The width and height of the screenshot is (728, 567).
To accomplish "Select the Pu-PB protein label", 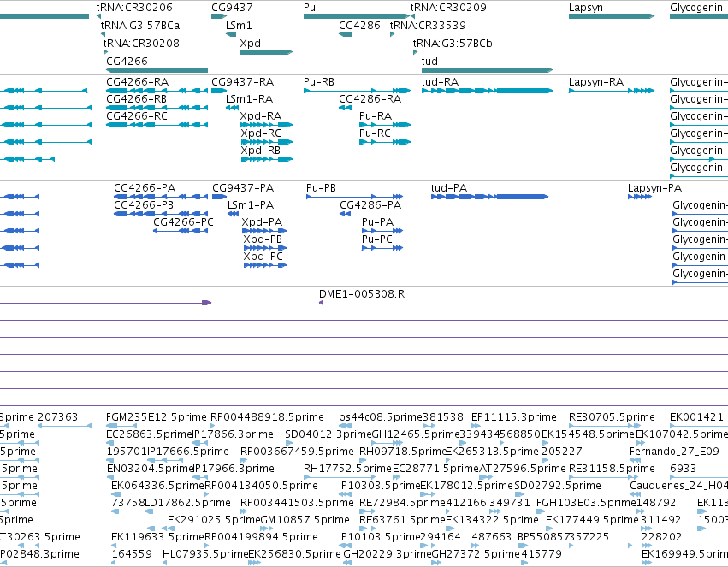I will [321, 188].
